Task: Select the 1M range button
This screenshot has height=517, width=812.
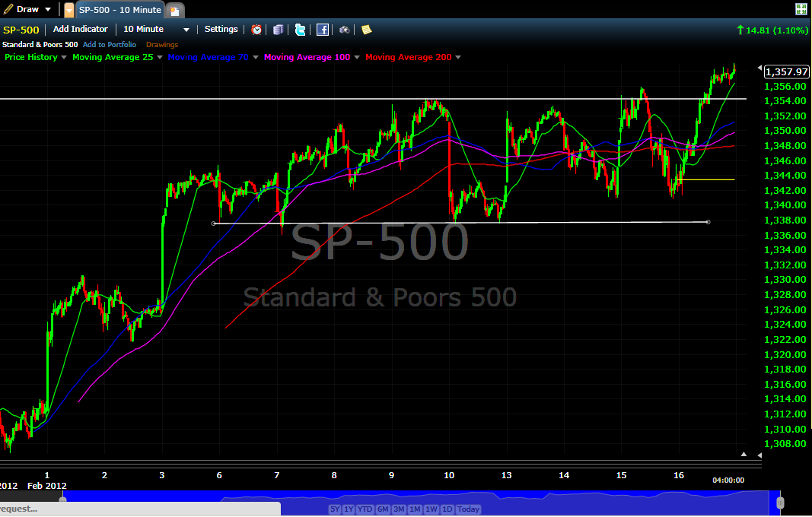Action: click(415, 509)
